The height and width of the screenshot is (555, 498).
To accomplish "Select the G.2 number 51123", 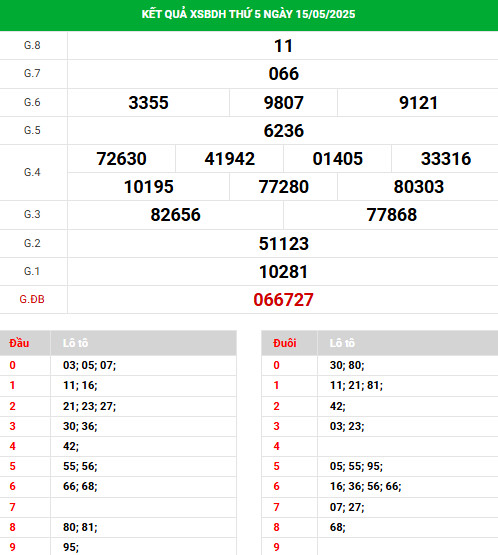I will 284,244.
